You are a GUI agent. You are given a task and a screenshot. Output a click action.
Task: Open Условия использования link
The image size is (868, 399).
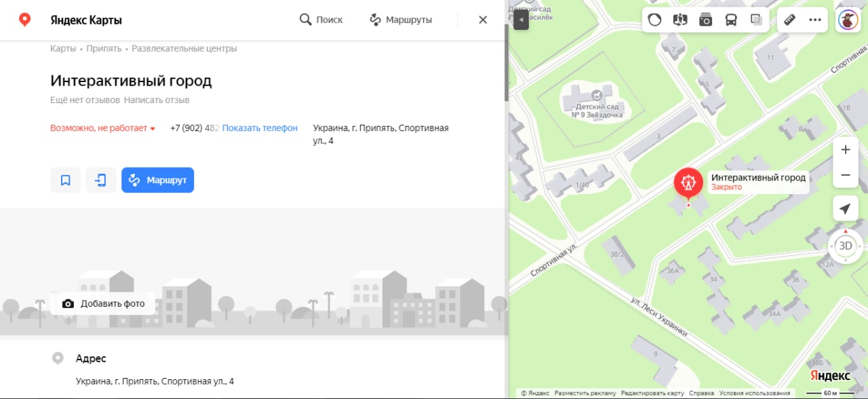[x=755, y=393]
